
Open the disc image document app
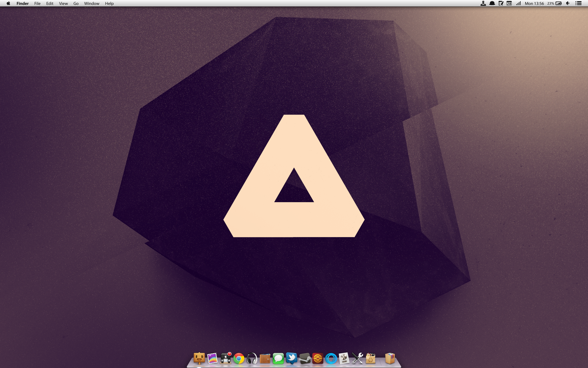344,358
